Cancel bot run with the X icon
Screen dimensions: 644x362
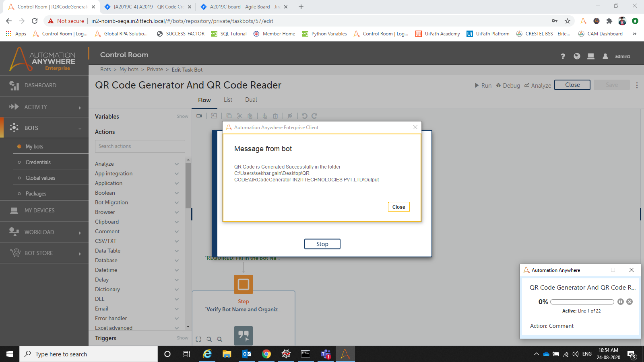630,302
